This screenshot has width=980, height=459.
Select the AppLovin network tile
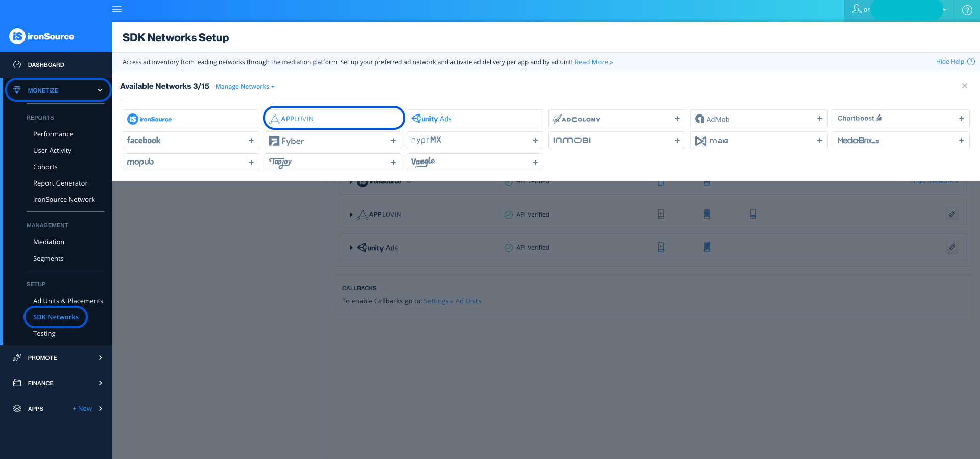tap(334, 118)
